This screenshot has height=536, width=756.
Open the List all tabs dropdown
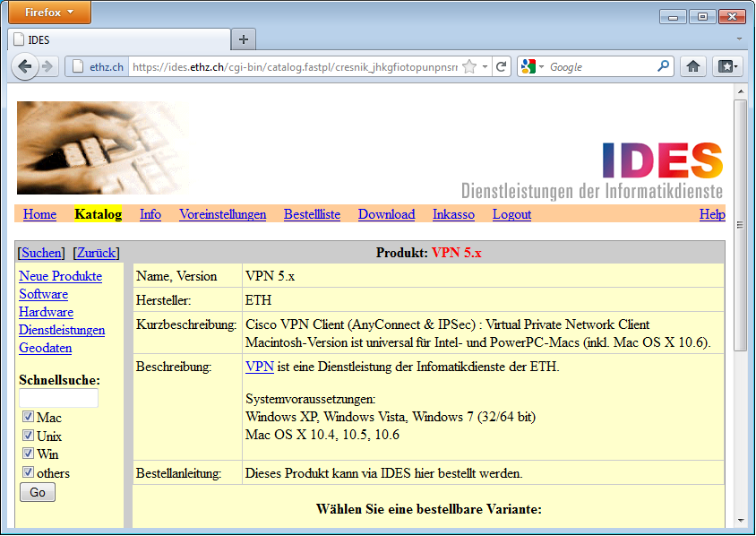click(739, 39)
